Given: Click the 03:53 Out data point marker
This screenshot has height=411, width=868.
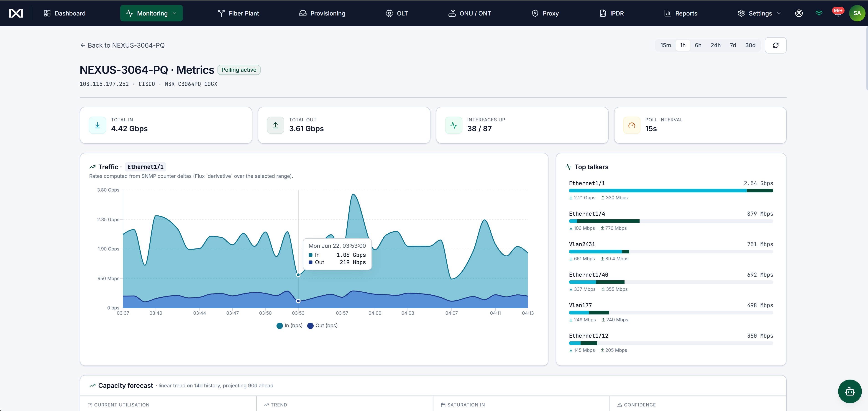Looking at the screenshot, I should pyautogui.click(x=298, y=301).
